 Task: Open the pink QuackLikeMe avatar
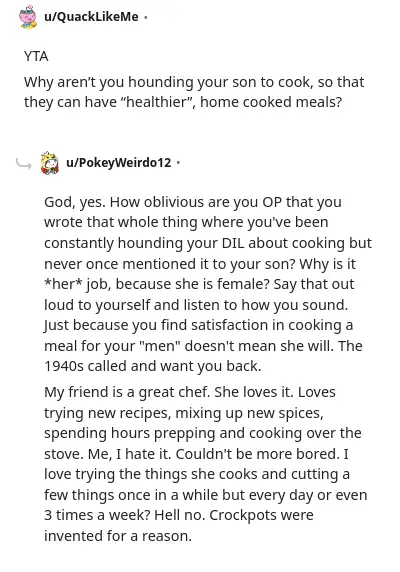click(28, 17)
